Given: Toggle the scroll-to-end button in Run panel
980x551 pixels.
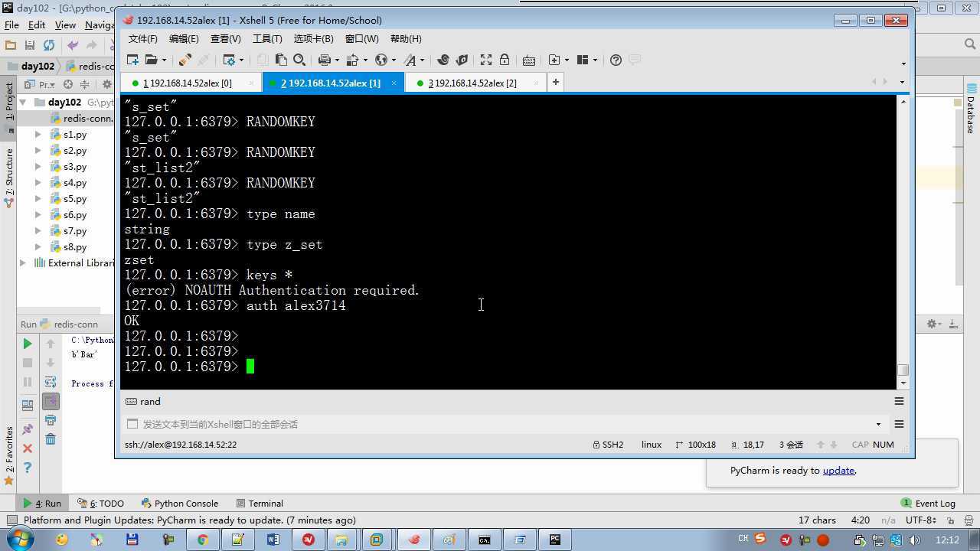Looking at the screenshot, I should [x=51, y=401].
